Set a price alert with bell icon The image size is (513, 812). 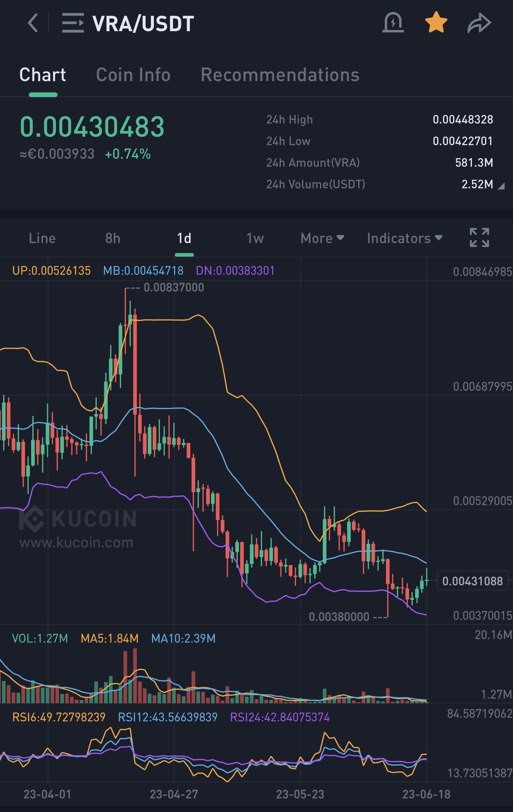pyautogui.click(x=393, y=22)
